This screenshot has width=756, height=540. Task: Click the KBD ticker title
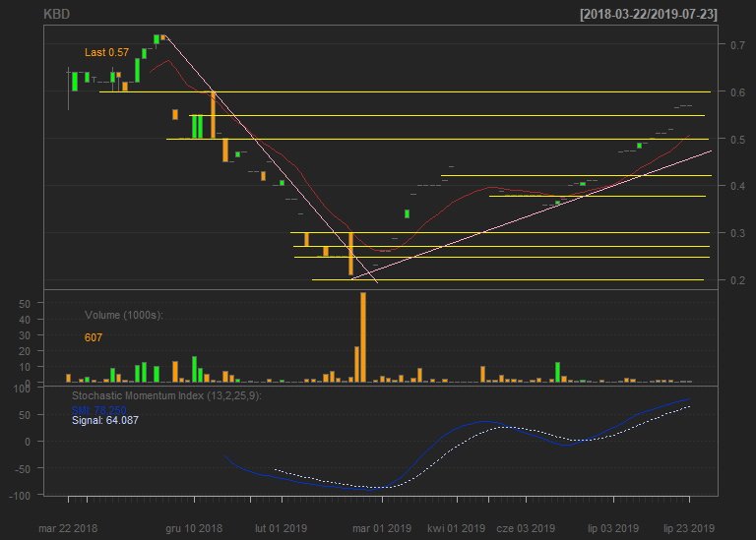(56, 14)
